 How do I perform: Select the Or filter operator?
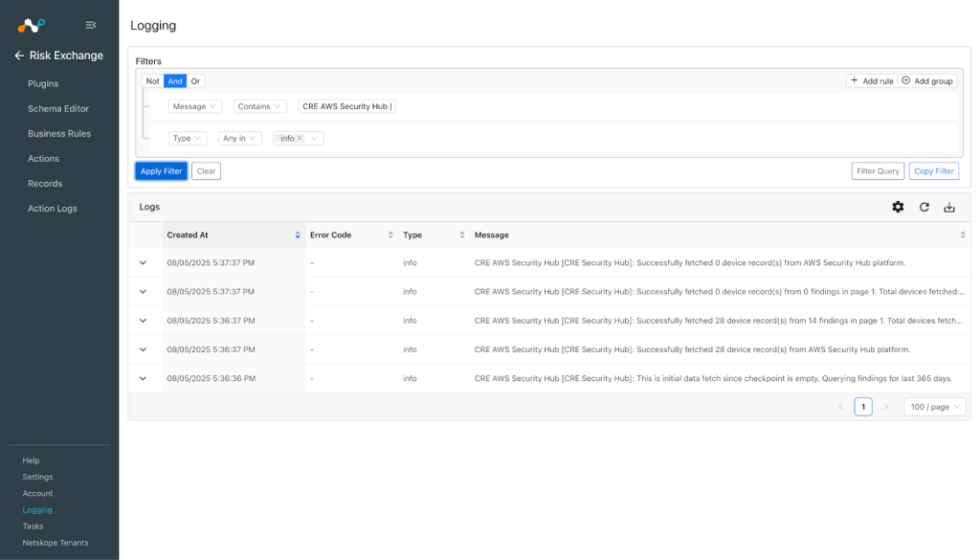(195, 81)
